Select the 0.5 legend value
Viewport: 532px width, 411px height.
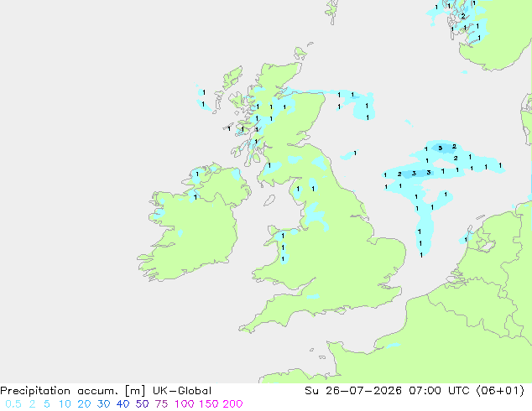click(13, 404)
